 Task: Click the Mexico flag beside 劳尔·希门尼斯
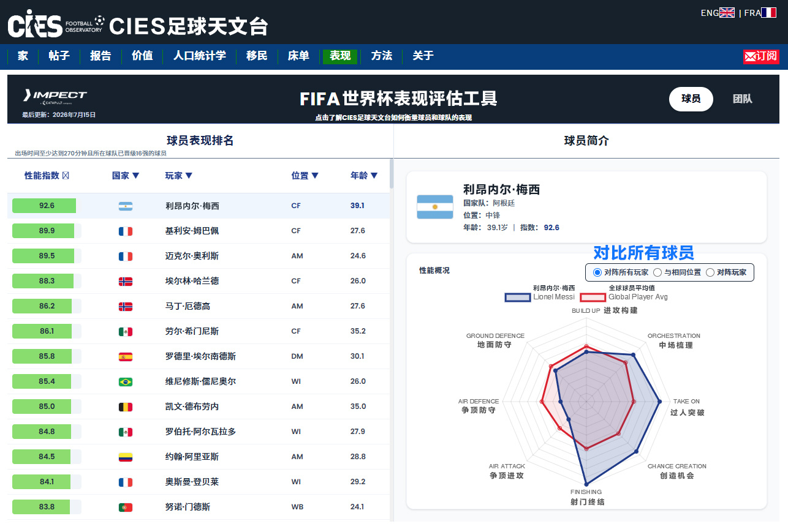click(126, 332)
